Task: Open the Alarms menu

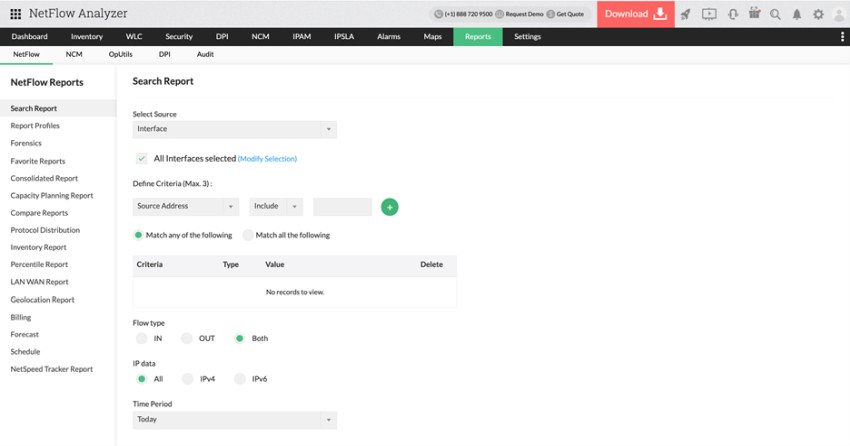Action: click(x=389, y=36)
